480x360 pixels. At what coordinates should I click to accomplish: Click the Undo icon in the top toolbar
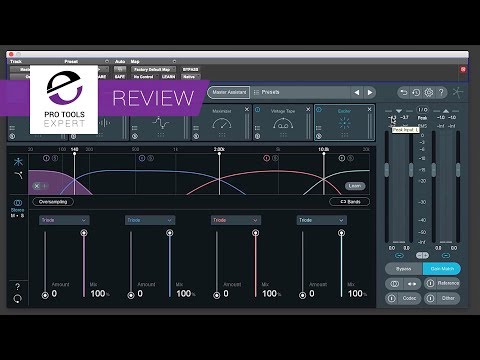click(x=404, y=92)
